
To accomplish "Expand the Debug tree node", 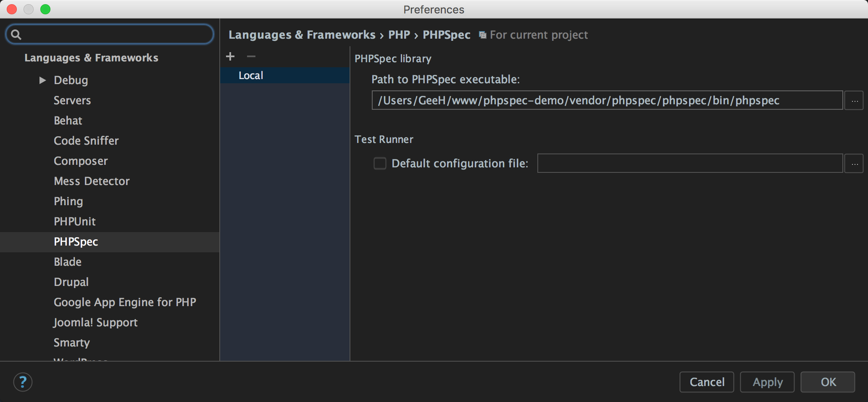I will pyautogui.click(x=42, y=80).
